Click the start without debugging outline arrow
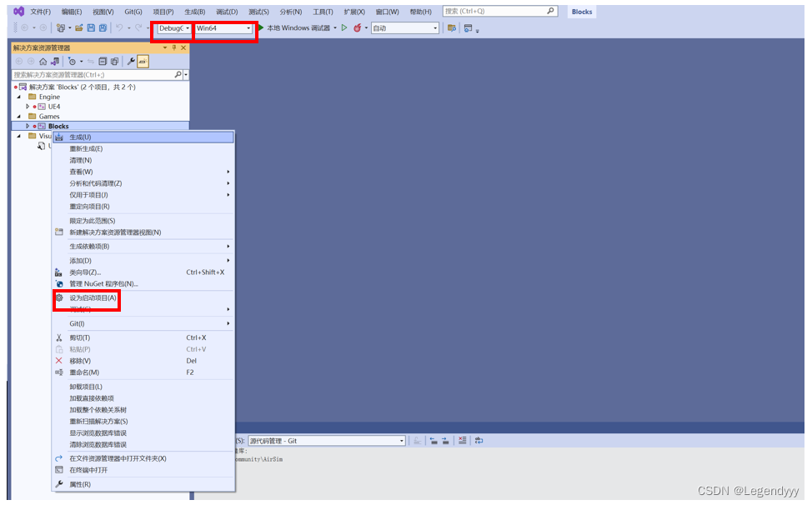The image size is (812, 505). click(344, 28)
